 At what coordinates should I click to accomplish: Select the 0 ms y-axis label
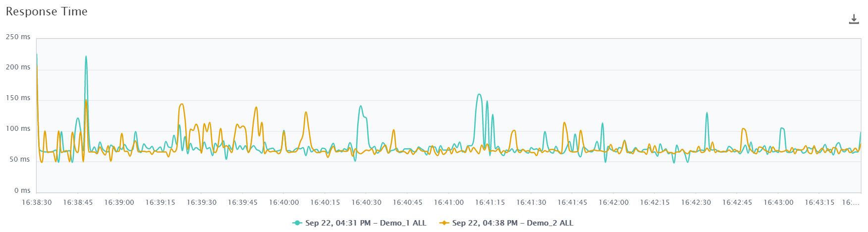22,190
